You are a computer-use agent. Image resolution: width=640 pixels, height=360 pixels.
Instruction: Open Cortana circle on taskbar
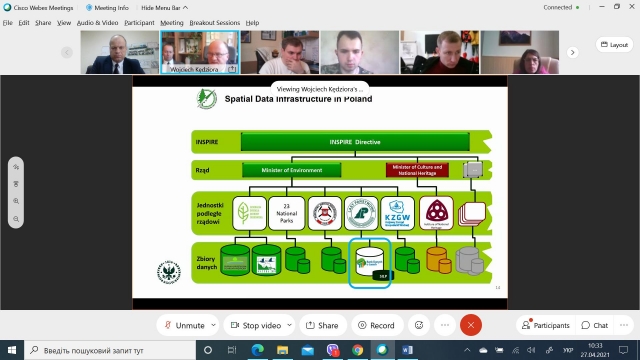point(208,350)
